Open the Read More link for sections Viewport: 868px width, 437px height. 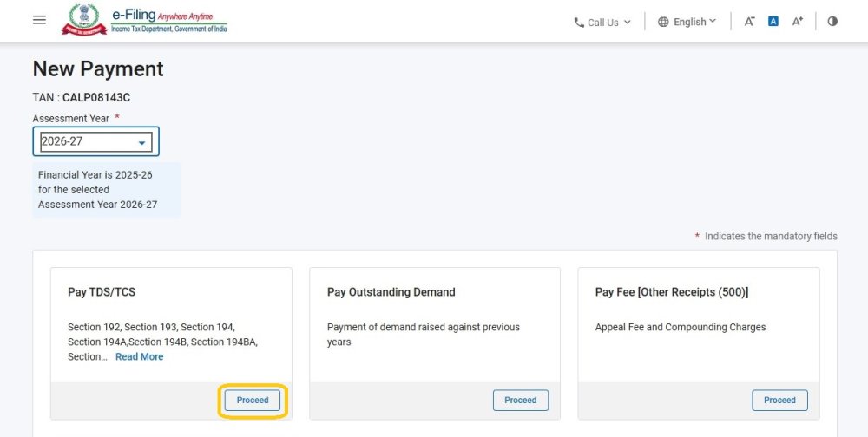(139, 356)
